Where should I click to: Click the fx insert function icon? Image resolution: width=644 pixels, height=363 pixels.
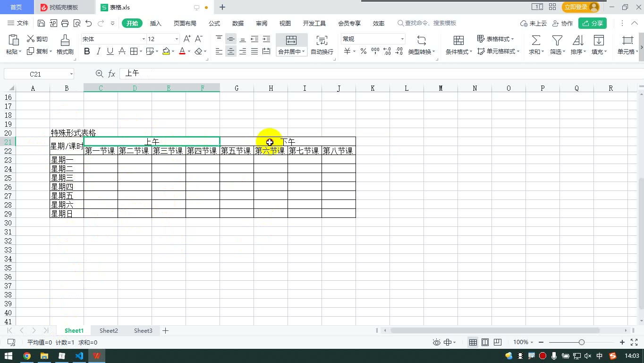tap(112, 74)
